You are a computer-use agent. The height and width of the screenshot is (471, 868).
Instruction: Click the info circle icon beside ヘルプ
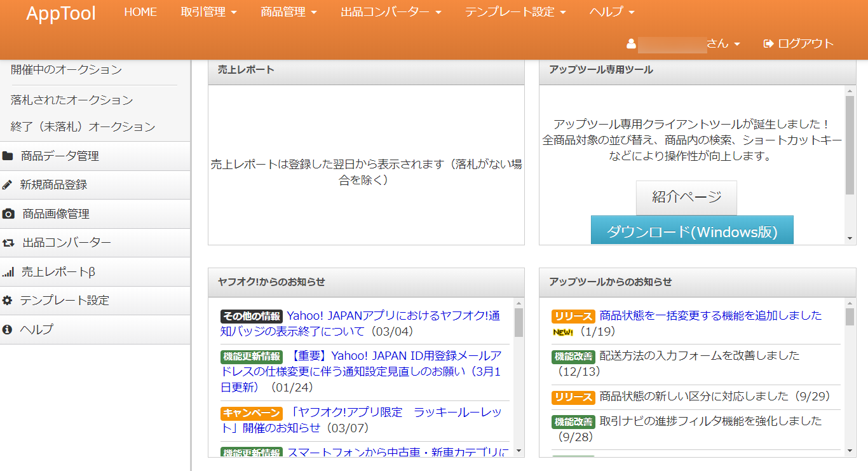click(x=8, y=330)
